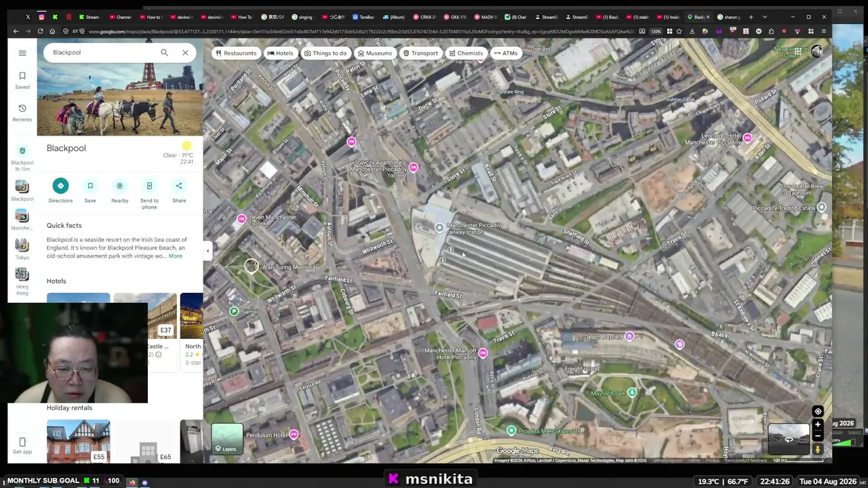The image size is (868, 488).
Task: Filter map by Museums
Action: point(374,54)
